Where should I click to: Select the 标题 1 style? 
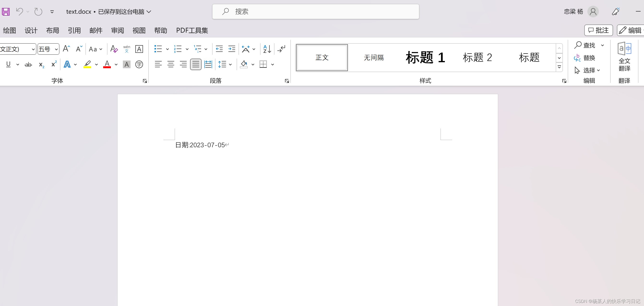coord(425,58)
